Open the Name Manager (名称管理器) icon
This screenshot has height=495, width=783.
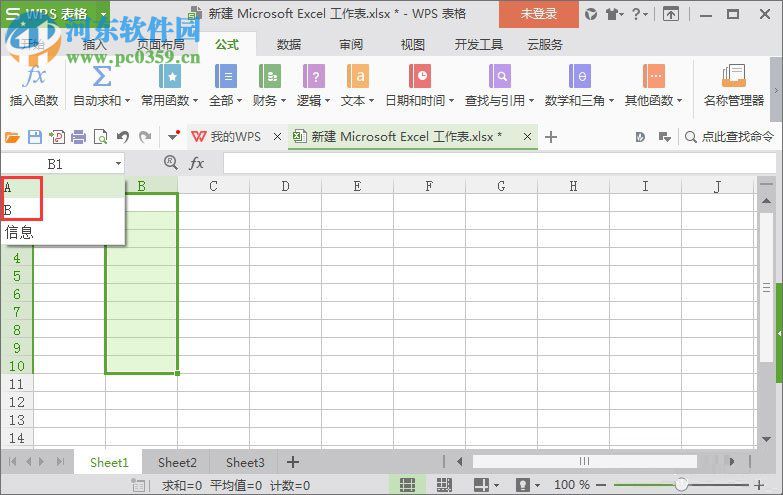pos(734,76)
